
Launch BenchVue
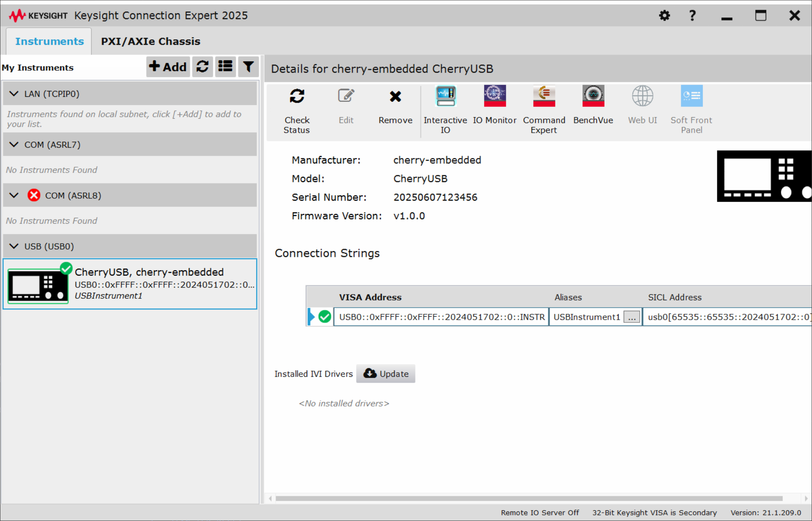[593, 105]
